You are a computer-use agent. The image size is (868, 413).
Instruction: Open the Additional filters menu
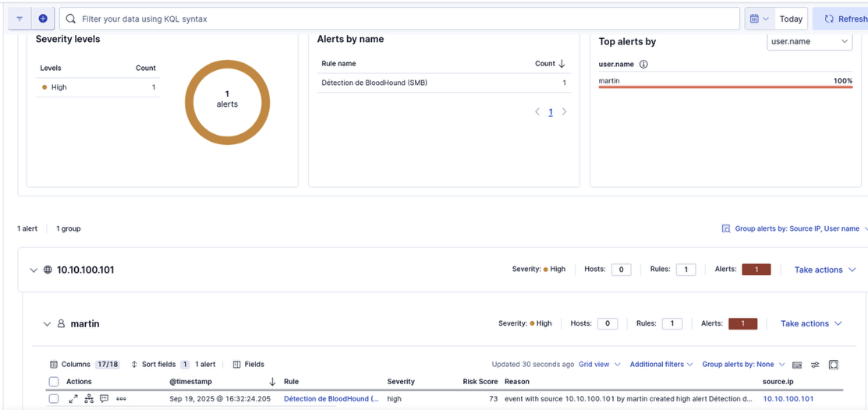pos(661,365)
